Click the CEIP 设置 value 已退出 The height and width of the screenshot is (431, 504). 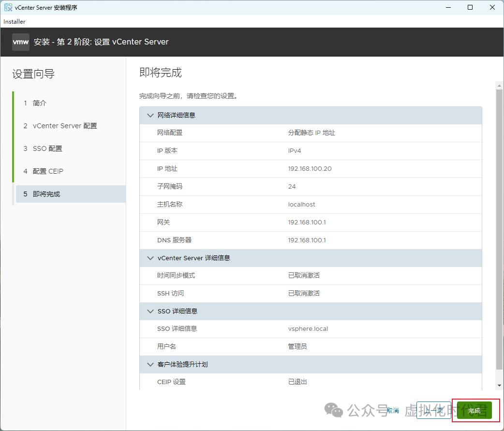[297, 382]
